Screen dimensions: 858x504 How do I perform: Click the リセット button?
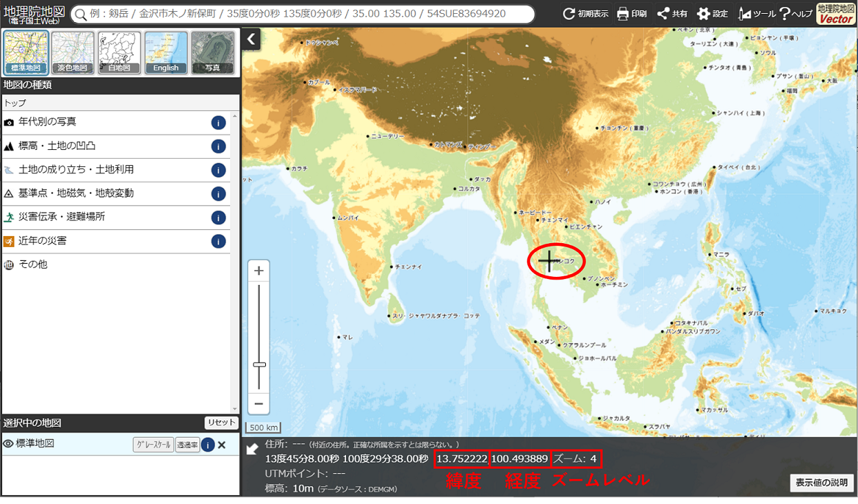[221, 423]
